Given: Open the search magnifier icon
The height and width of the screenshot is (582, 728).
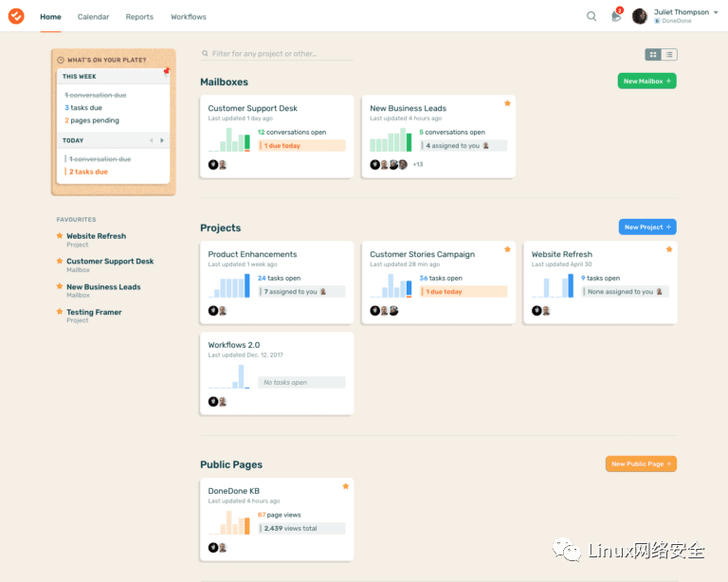Looking at the screenshot, I should pyautogui.click(x=591, y=16).
